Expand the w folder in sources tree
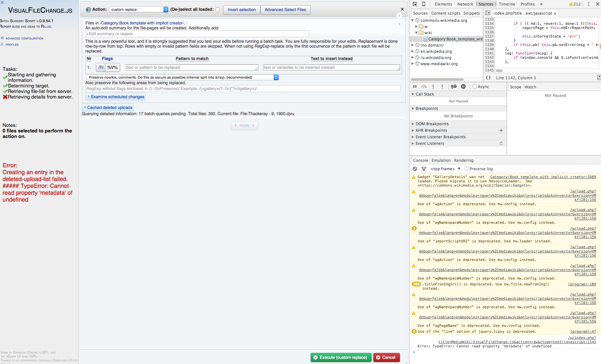The width and height of the screenshot is (601, 364). click(x=416, y=26)
